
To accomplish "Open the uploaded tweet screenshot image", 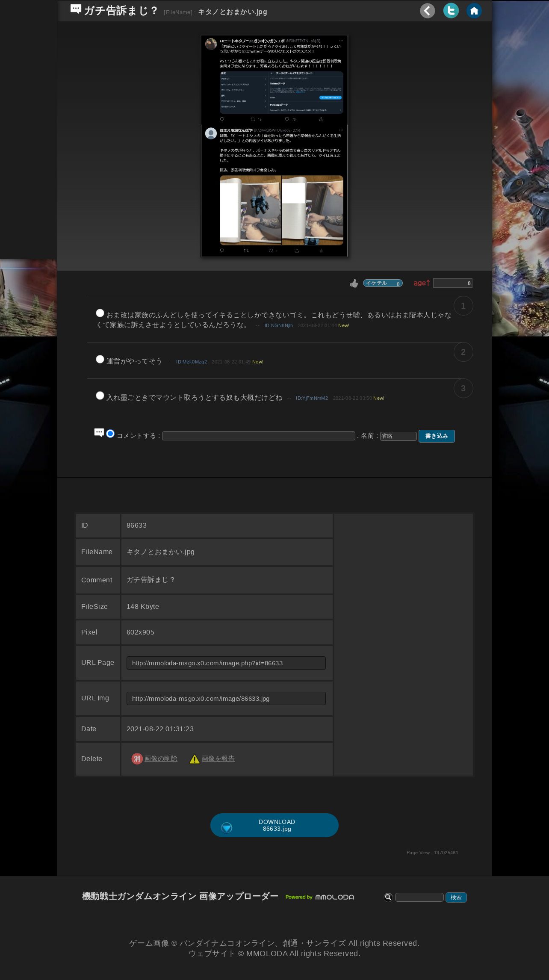I will (x=274, y=146).
